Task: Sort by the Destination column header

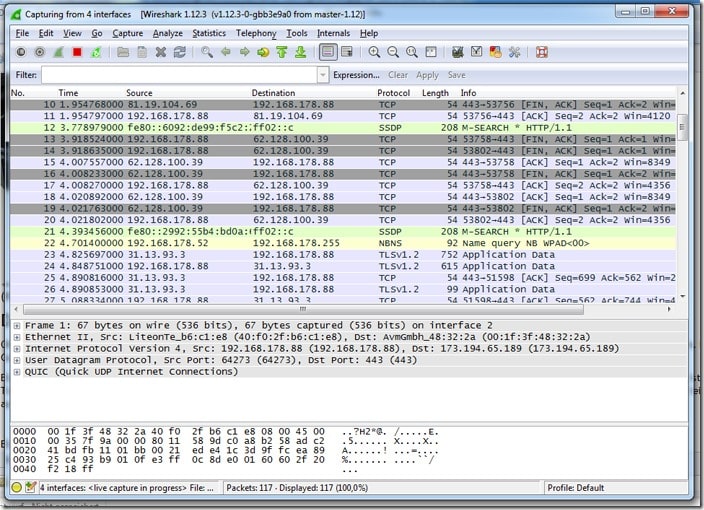Action: (x=273, y=93)
